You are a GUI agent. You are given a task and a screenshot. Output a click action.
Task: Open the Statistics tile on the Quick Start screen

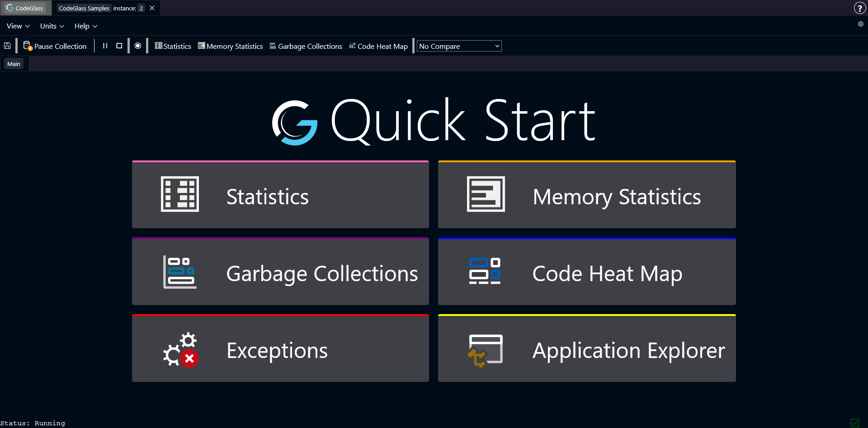pyautogui.click(x=280, y=194)
